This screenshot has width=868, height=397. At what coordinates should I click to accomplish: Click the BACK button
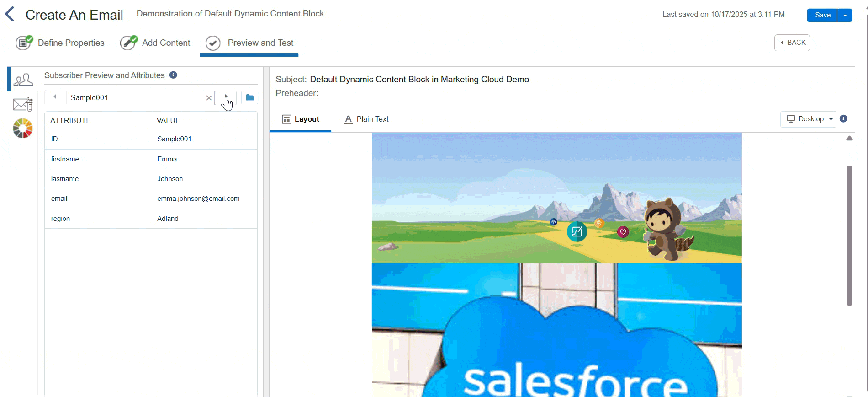[x=792, y=43]
